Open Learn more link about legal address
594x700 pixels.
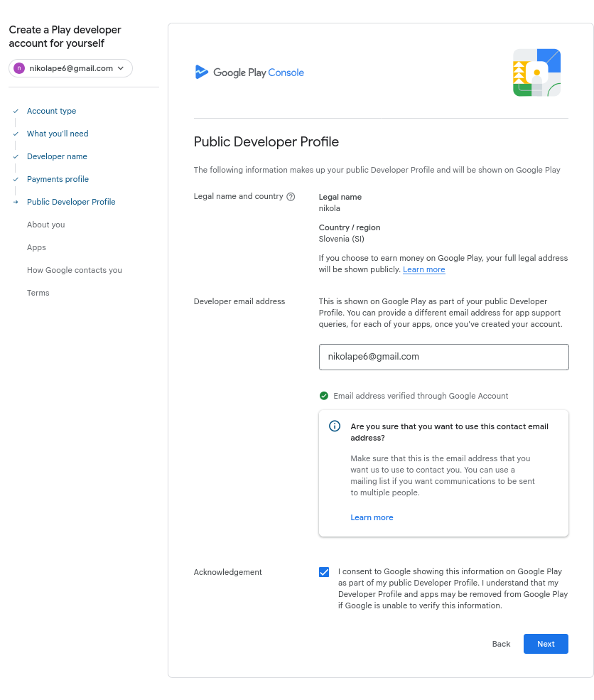pos(424,270)
